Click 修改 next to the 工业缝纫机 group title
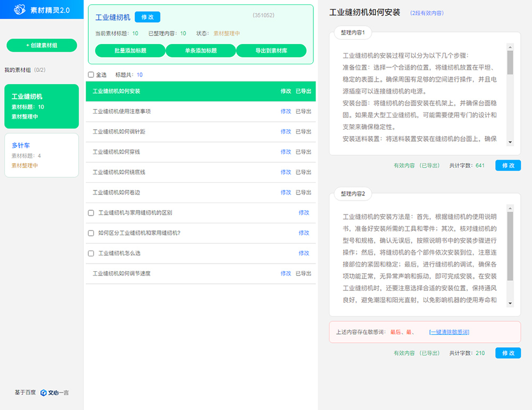Image resolution: width=532 pixels, height=410 pixels. 147,17
